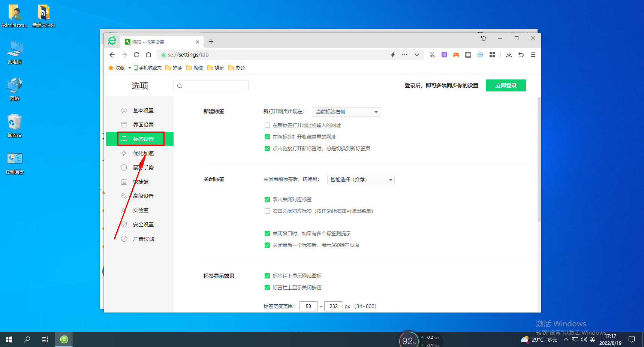This screenshot has width=644, height=347.
Task: Open the 娱乐 bookmark folder
Action: (216, 68)
